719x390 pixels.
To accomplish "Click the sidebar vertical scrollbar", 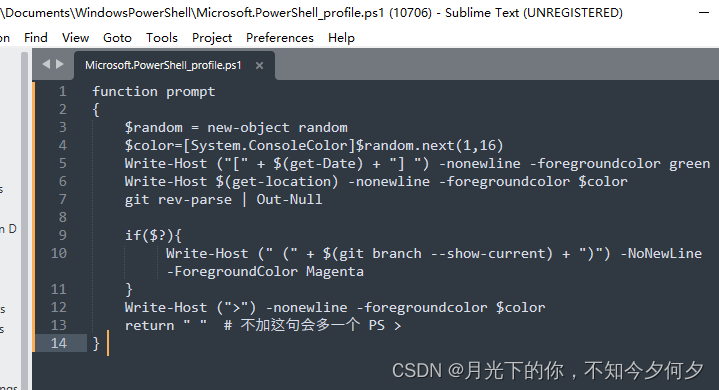I will (x=24, y=220).
